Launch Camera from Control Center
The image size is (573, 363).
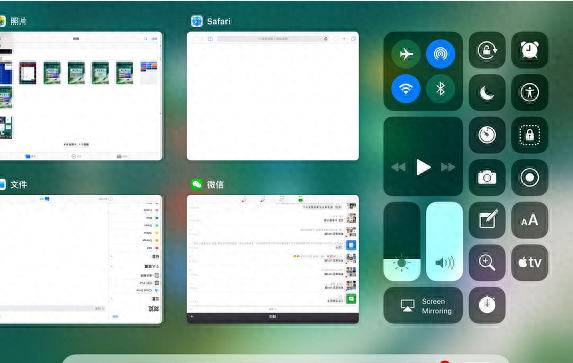point(487,177)
